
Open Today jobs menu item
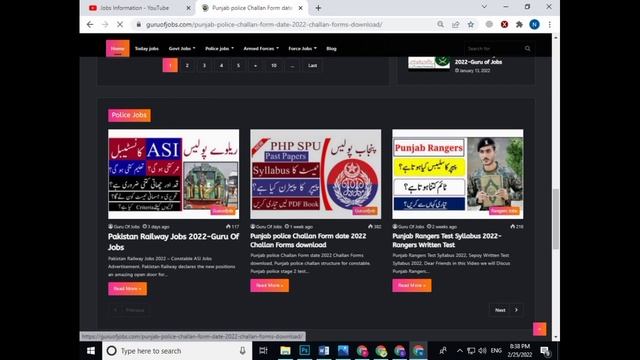147,49
